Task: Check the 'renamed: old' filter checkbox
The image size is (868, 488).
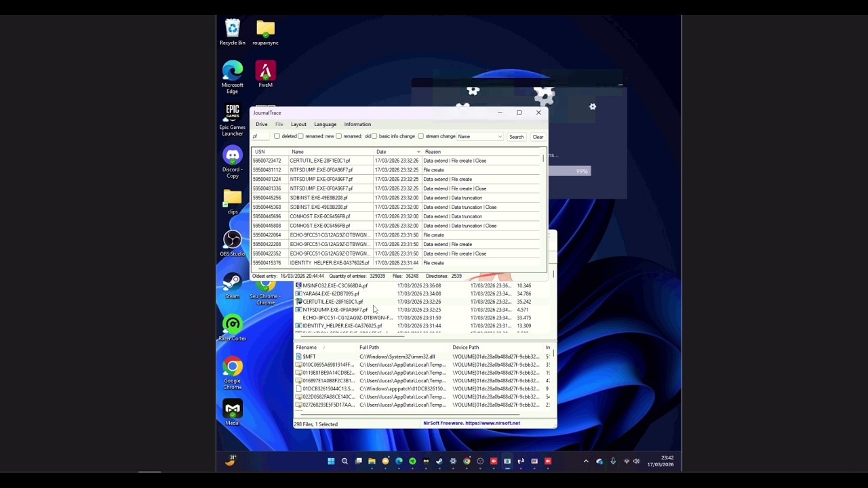Action: 339,136
